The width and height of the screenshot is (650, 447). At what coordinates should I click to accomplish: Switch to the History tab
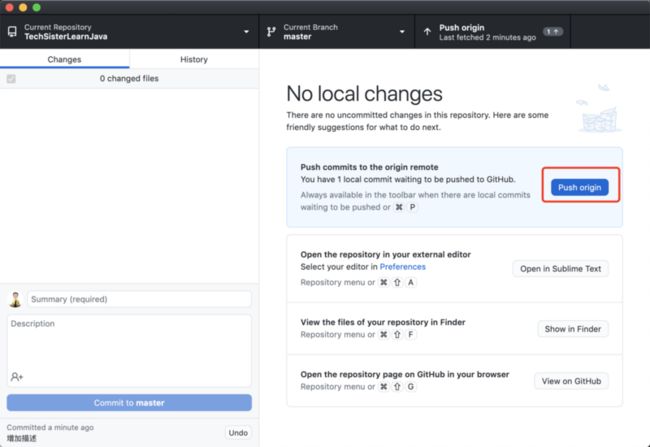click(194, 59)
